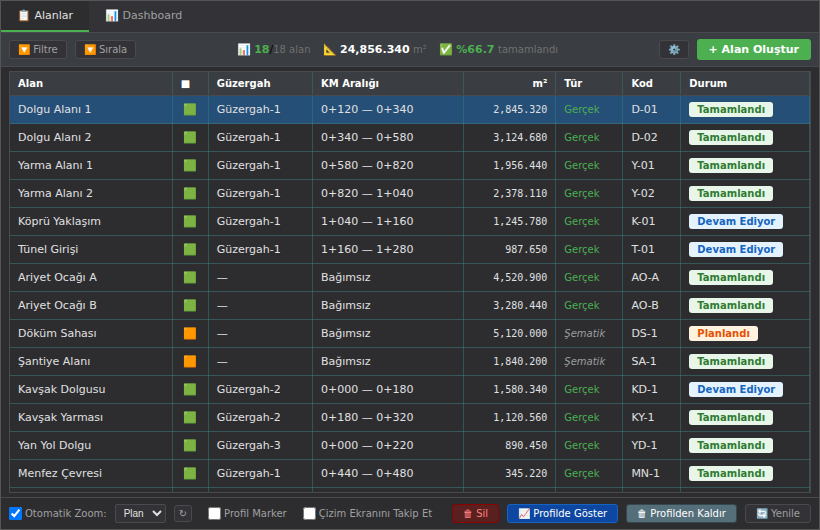Select the Yarma Alanı 2 row name

[55, 194]
